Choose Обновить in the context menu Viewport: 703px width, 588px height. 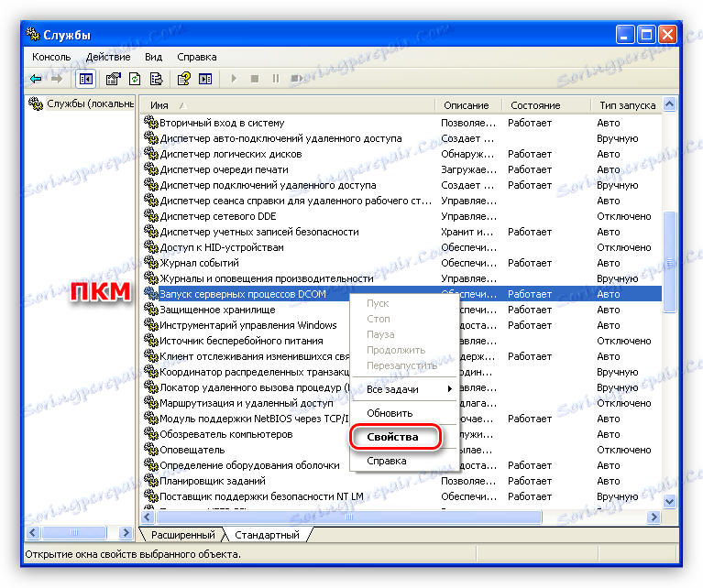pyautogui.click(x=390, y=413)
